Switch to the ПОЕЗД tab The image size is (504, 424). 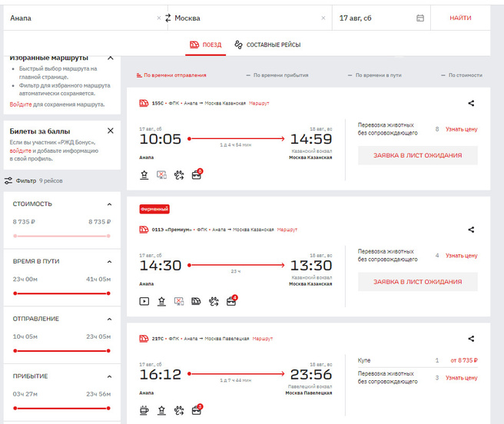click(x=205, y=45)
